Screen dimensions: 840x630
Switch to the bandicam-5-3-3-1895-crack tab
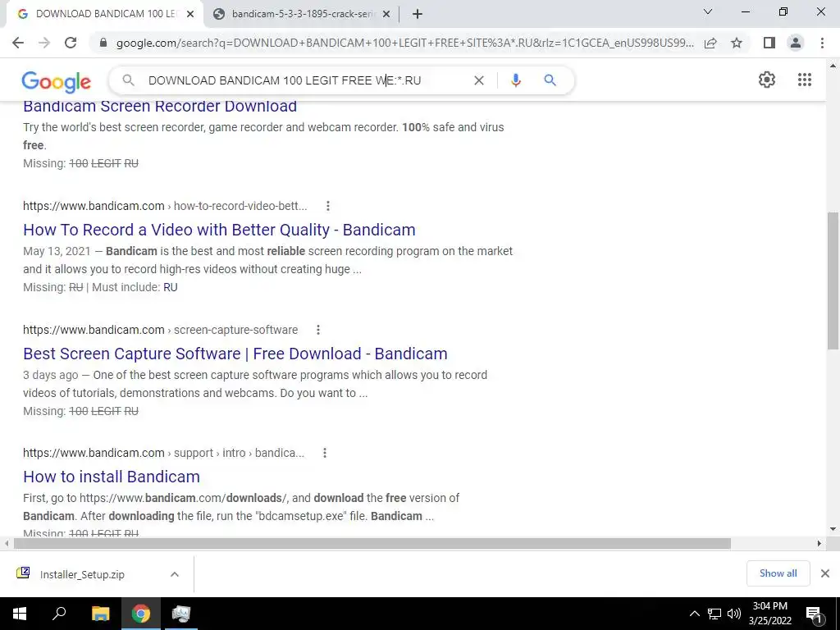(304, 15)
